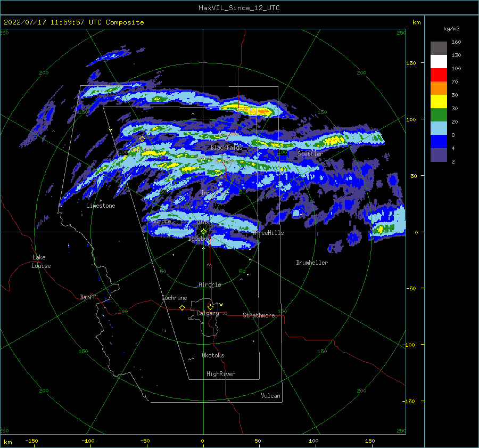The image size is (479, 448).
Task: Click the legend value 130
Action: coord(456,55)
